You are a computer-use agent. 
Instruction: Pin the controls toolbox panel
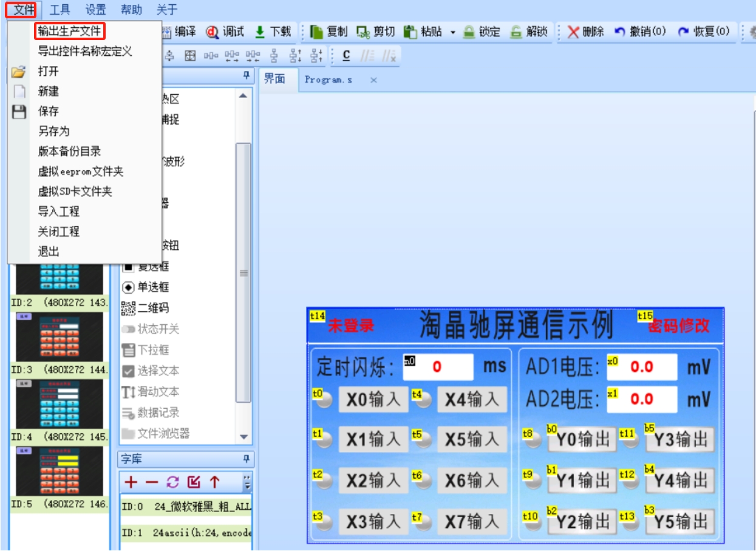point(247,75)
